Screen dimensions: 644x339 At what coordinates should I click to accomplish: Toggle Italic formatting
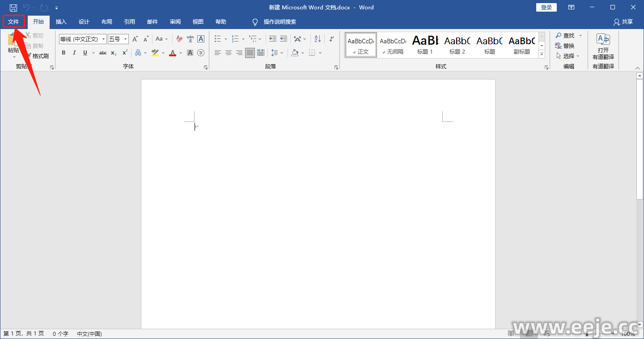[74, 53]
